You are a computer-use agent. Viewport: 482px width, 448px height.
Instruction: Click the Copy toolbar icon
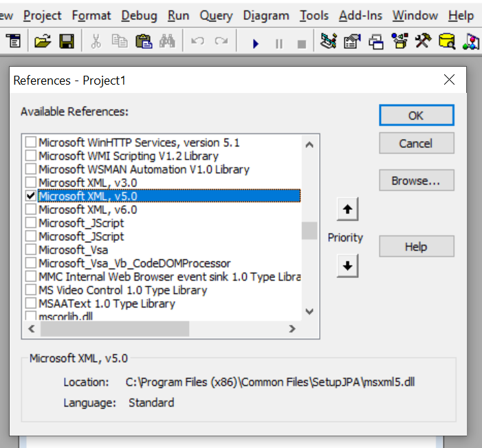coord(119,41)
